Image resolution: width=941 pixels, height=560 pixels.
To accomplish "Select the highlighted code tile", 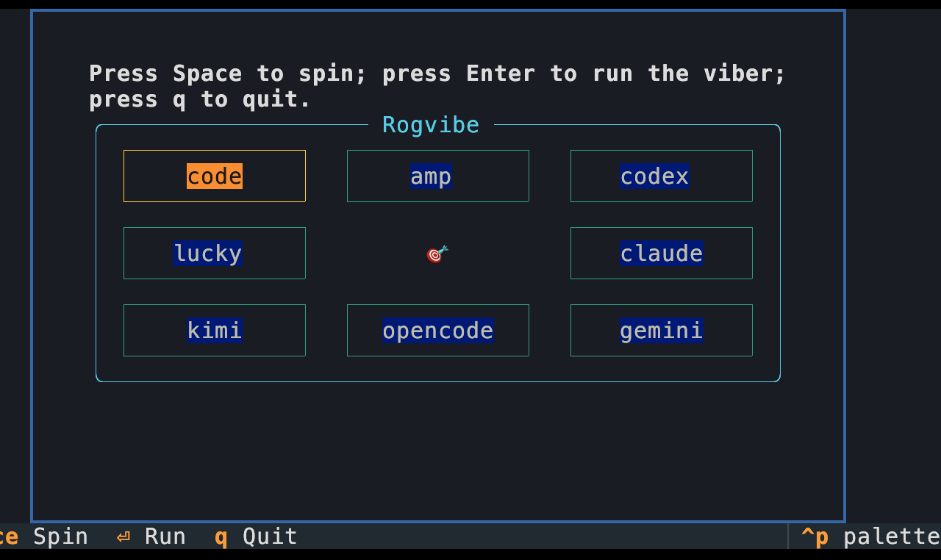I will (x=215, y=176).
